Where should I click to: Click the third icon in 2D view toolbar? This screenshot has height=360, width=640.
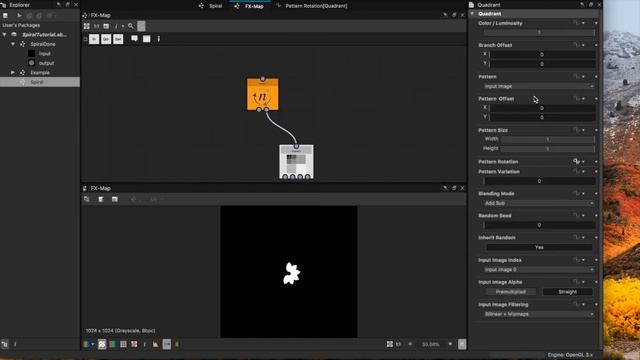pyautogui.click(x=115, y=199)
